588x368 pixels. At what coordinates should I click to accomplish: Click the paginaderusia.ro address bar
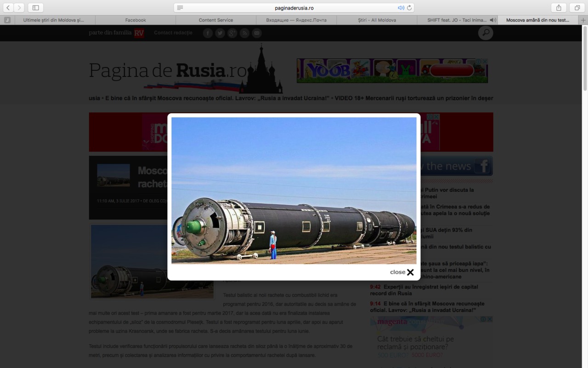coord(294,8)
